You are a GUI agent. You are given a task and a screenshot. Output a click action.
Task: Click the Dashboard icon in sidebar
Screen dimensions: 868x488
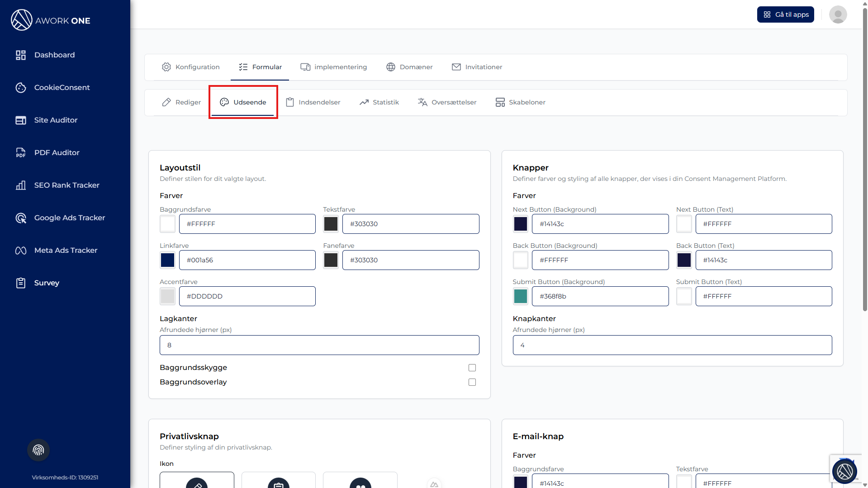click(21, 55)
